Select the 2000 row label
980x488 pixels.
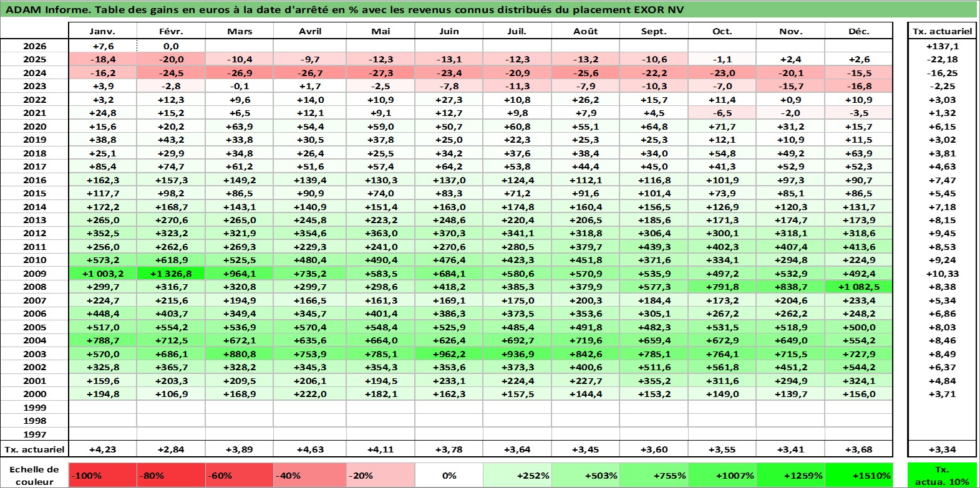pyautogui.click(x=34, y=394)
